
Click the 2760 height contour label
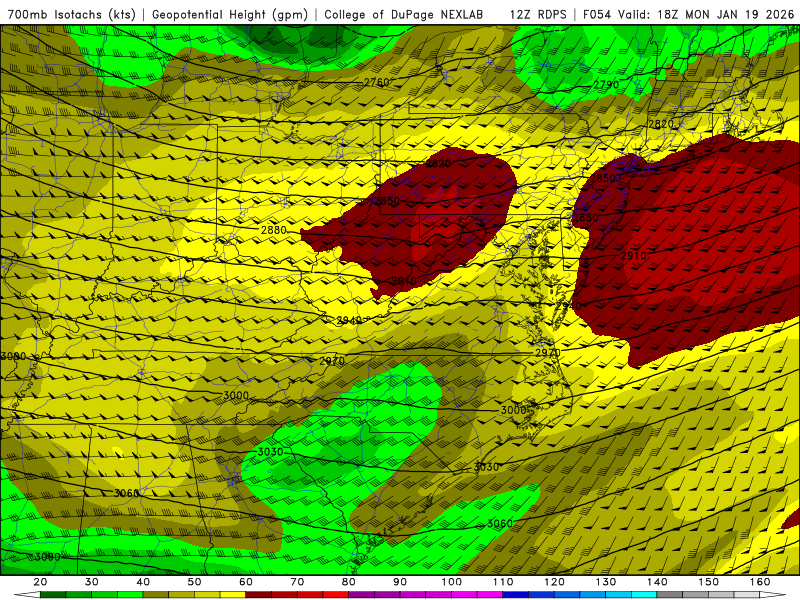click(377, 82)
